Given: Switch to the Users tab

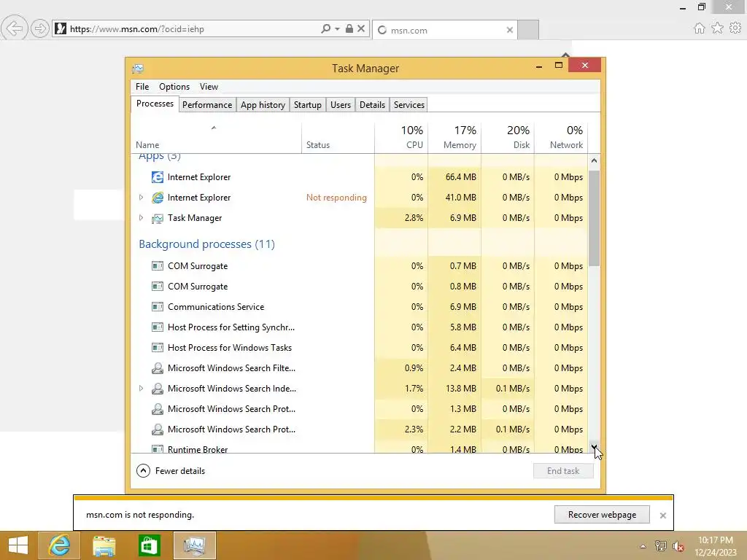Looking at the screenshot, I should click(341, 105).
